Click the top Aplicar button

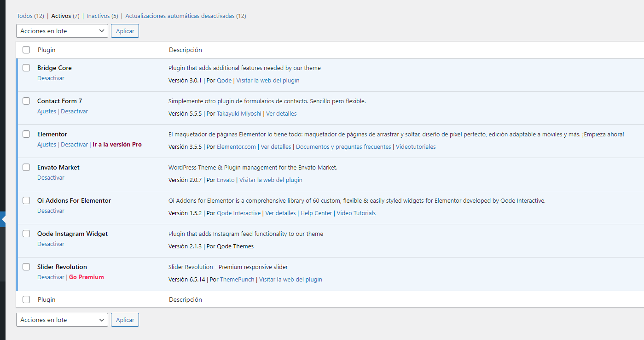point(125,31)
